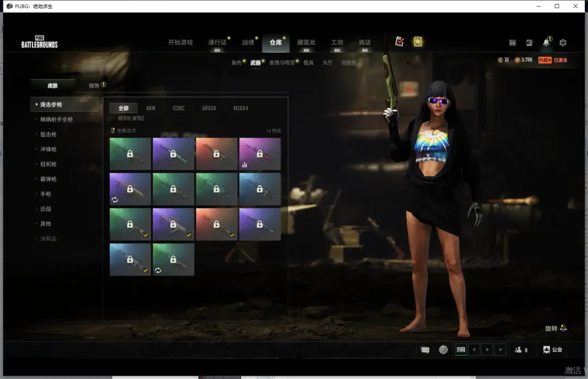Select the PUBG ticket slot in bottom bar
Screen dimensions: 588x379
[461, 350]
